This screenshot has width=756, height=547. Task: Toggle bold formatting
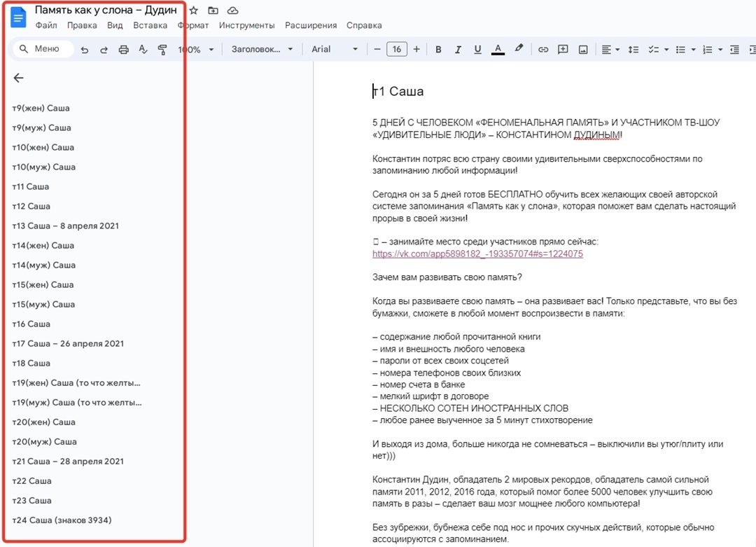tap(438, 49)
